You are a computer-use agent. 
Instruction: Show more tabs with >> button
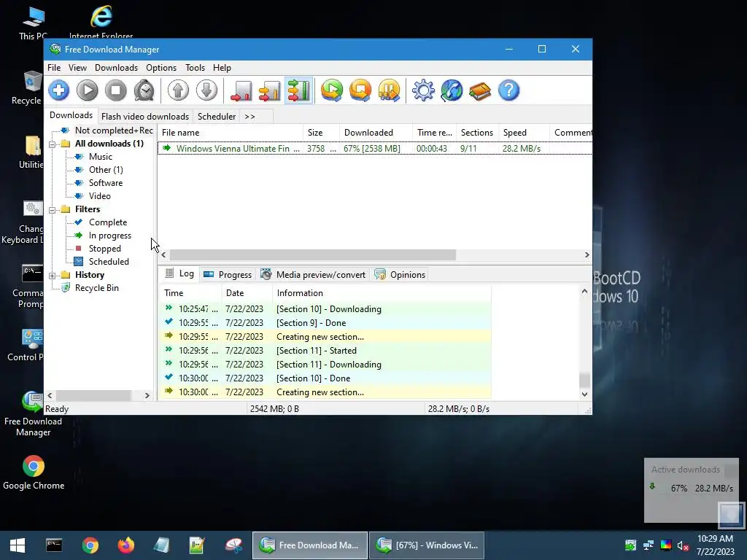click(x=249, y=117)
